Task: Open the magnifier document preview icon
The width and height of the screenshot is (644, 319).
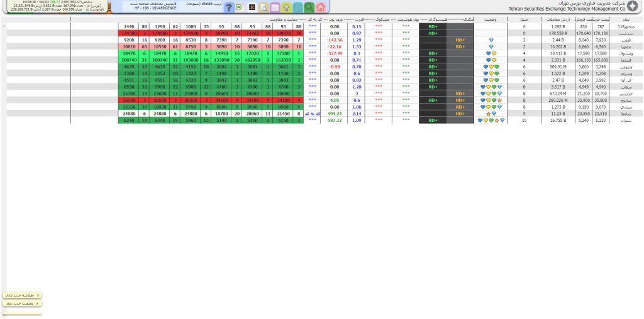Action: (x=264, y=7)
